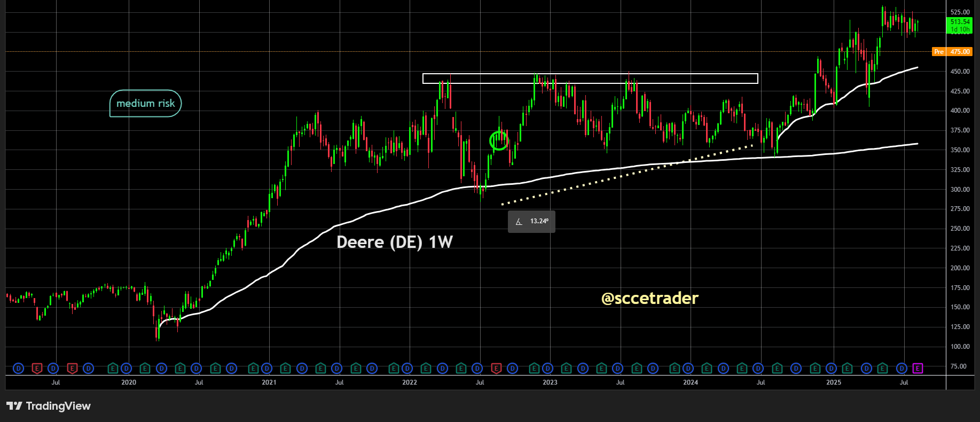980x422 pixels.
Task: Open the green earnings marker just before 2025
Action: [815, 368]
